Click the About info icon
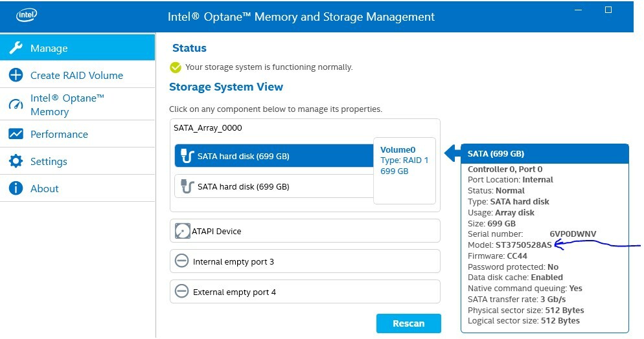The width and height of the screenshot is (644, 339). click(16, 188)
